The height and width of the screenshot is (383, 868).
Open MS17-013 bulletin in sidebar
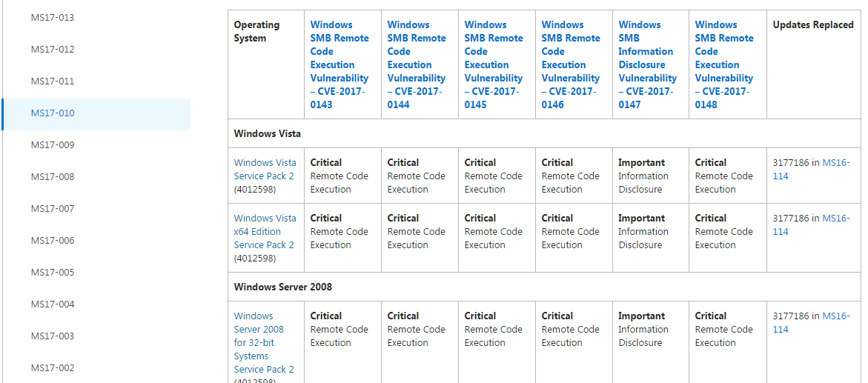(x=53, y=17)
